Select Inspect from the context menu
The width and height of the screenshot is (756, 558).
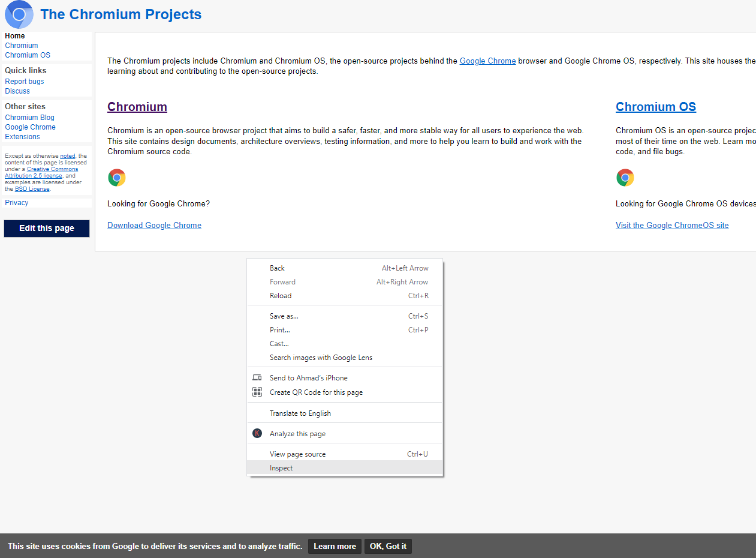[281, 467]
